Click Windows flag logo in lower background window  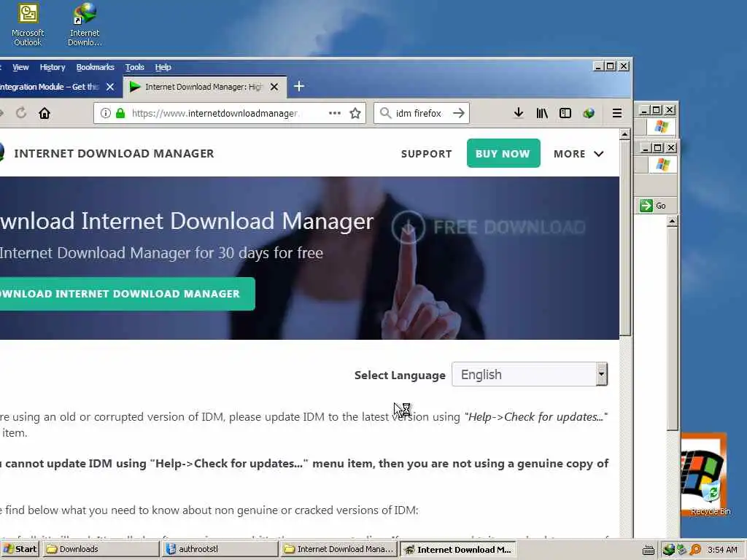(x=662, y=165)
